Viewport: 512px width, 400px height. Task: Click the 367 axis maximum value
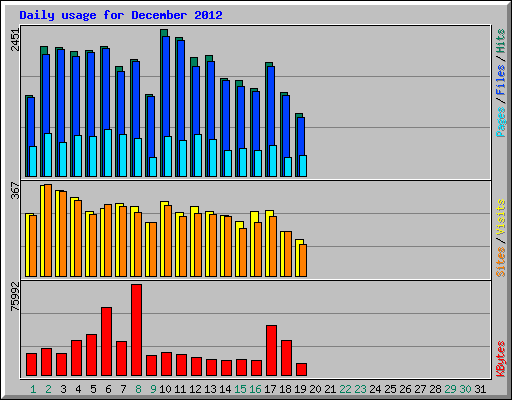(x=15, y=191)
